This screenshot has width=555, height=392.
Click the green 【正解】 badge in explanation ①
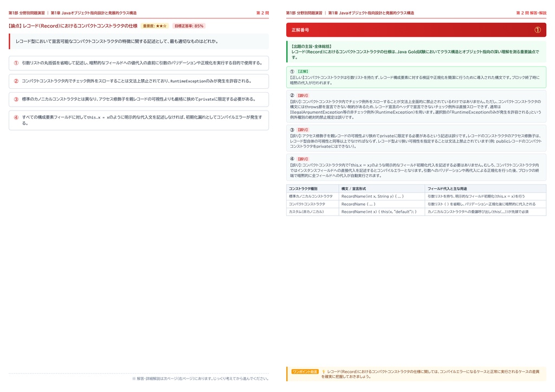(x=302, y=71)
